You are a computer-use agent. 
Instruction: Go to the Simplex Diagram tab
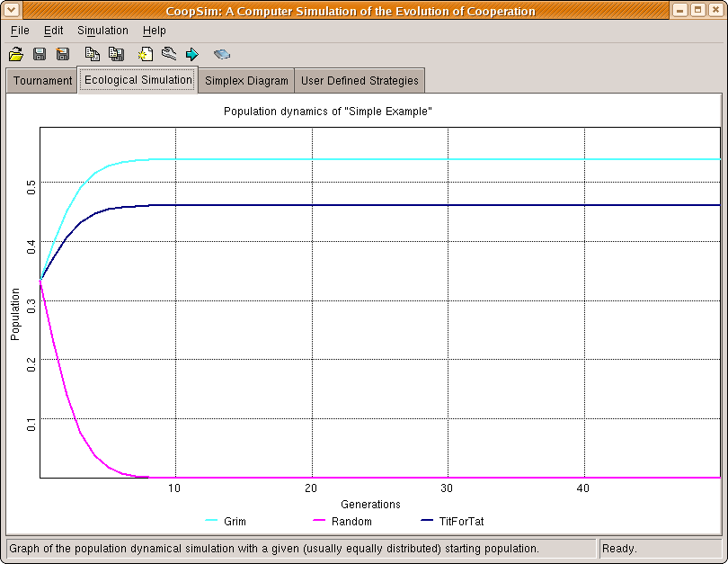click(246, 81)
